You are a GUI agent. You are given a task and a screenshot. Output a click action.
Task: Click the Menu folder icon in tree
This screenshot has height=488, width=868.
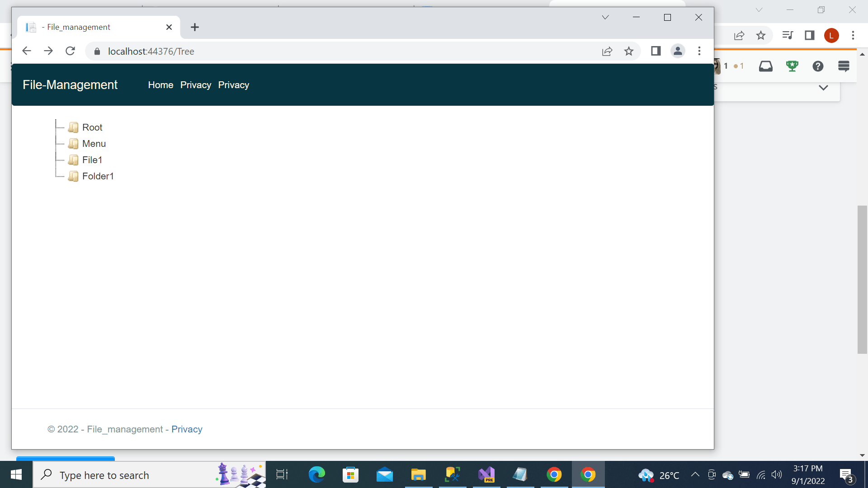73,144
